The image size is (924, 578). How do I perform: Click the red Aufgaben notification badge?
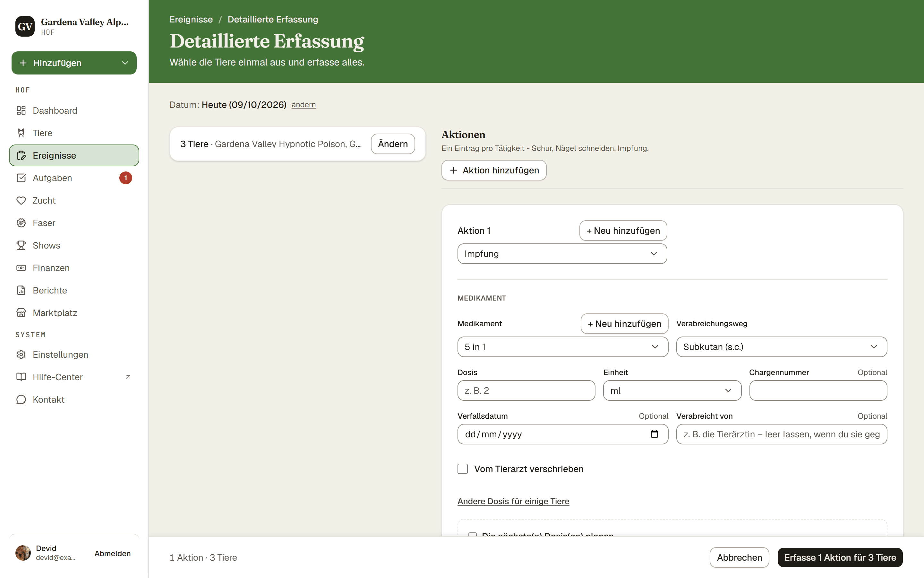126,178
